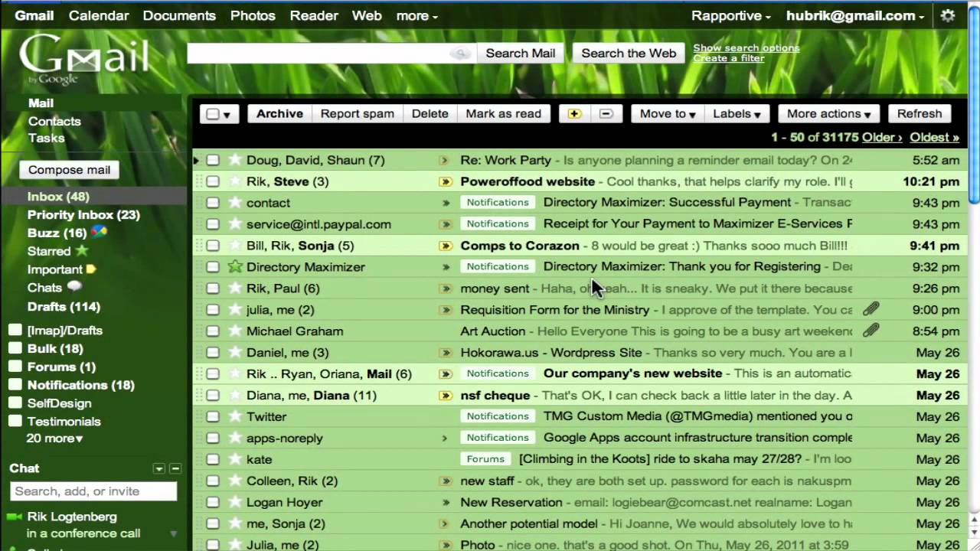Star the Michael Graham message

pyautogui.click(x=235, y=331)
